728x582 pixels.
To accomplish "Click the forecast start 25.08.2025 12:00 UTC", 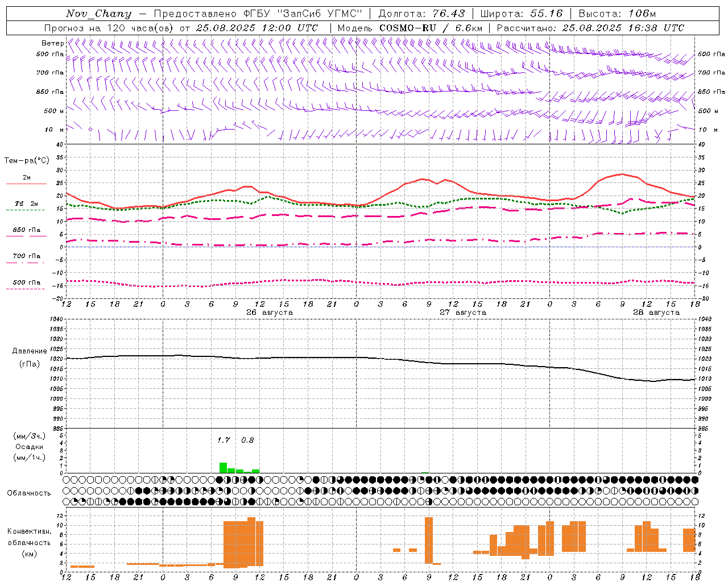I will pos(257,28).
